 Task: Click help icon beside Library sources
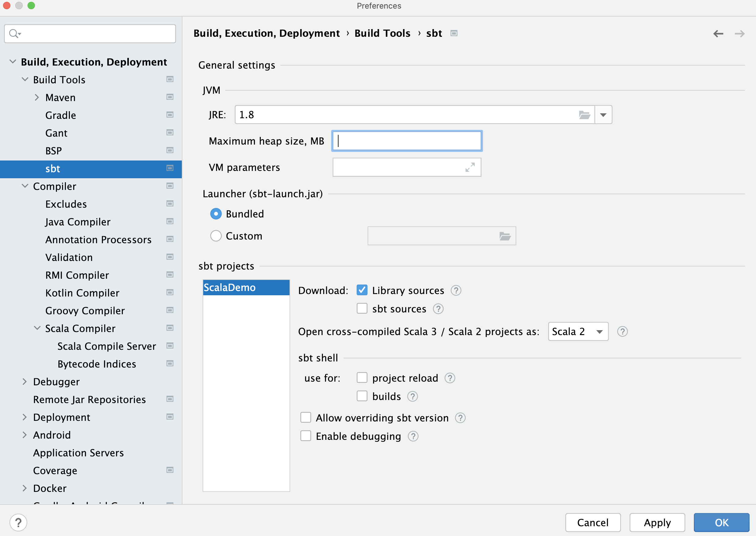coord(456,290)
